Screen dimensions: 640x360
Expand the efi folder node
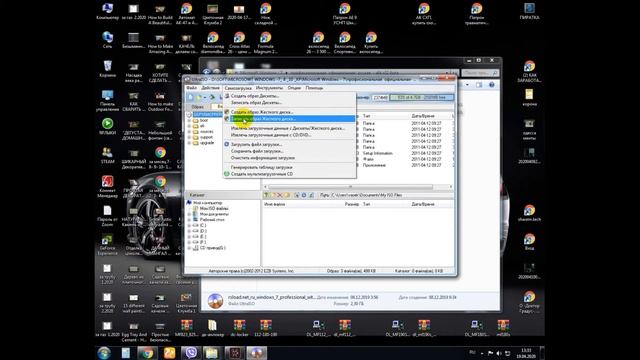[x=189, y=127]
